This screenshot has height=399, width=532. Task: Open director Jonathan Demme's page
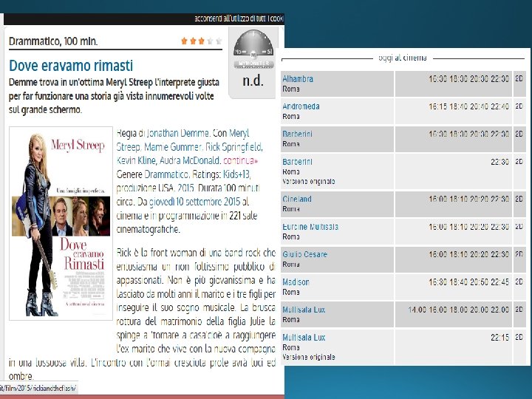coord(178,133)
